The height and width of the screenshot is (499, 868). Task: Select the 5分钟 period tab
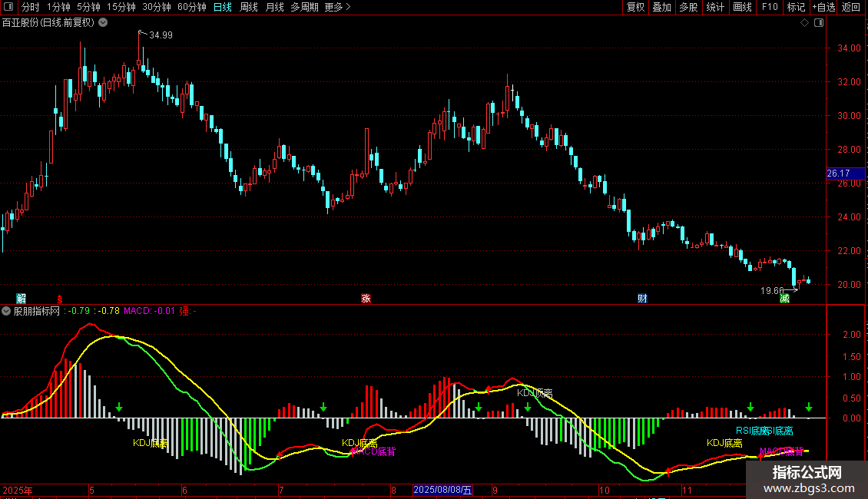coord(88,7)
